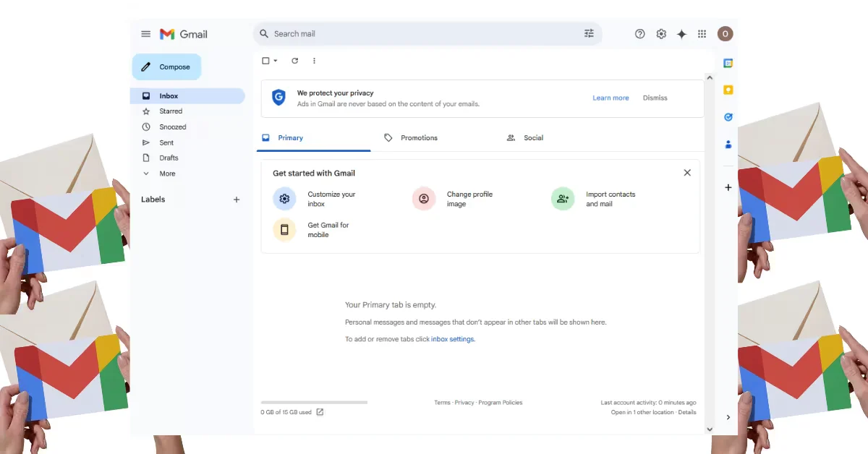
Task: Get add-ons plus icon
Action: [x=728, y=187]
